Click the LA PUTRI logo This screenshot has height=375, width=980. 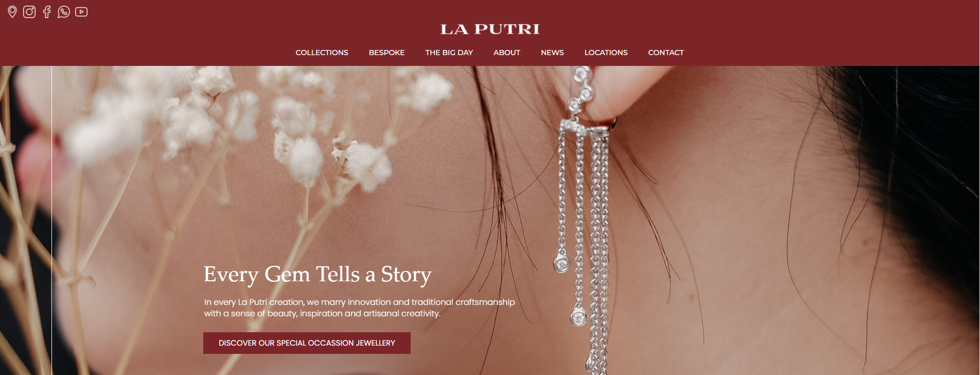490,29
